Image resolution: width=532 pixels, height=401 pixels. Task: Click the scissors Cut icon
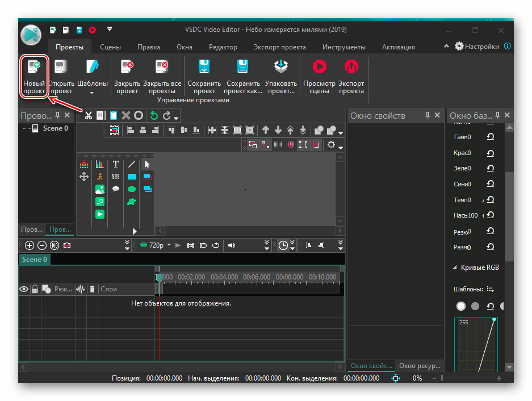coord(89,115)
